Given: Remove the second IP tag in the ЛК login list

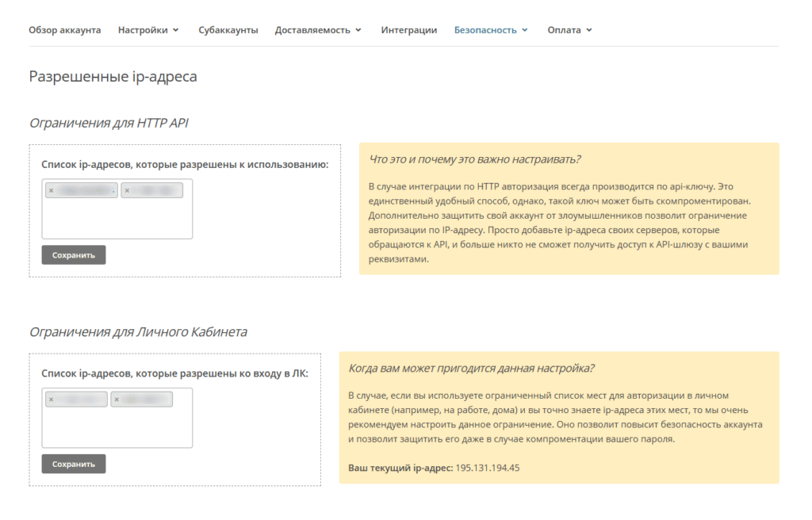Looking at the screenshot, I should pos(117,400).
